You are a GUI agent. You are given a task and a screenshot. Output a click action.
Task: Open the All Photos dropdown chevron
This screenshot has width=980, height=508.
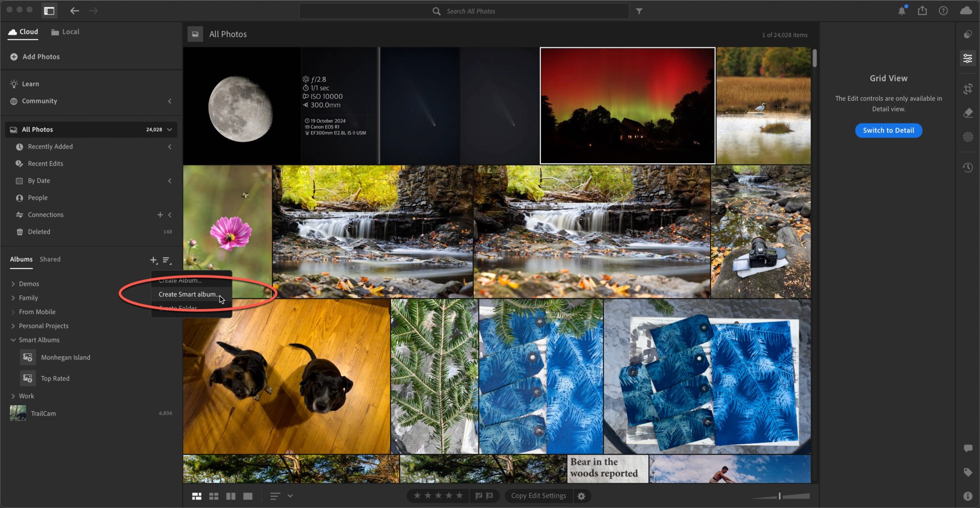[169, 129]
